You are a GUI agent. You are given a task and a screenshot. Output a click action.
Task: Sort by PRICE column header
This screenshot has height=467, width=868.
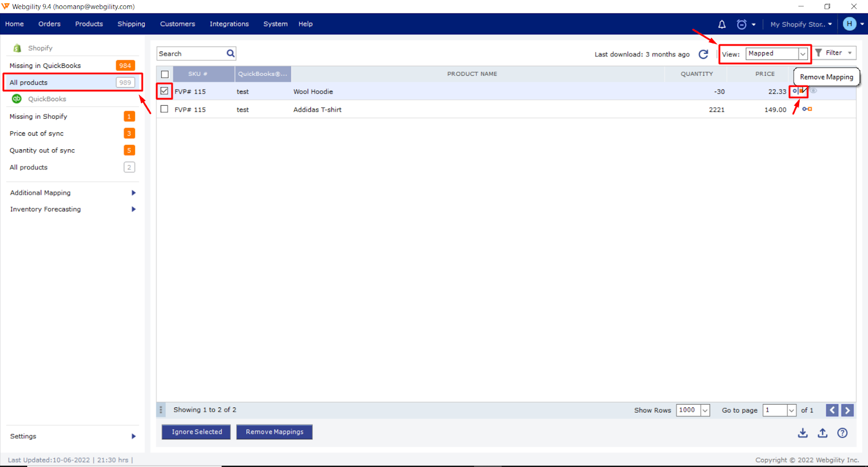[x=765, y=74]
